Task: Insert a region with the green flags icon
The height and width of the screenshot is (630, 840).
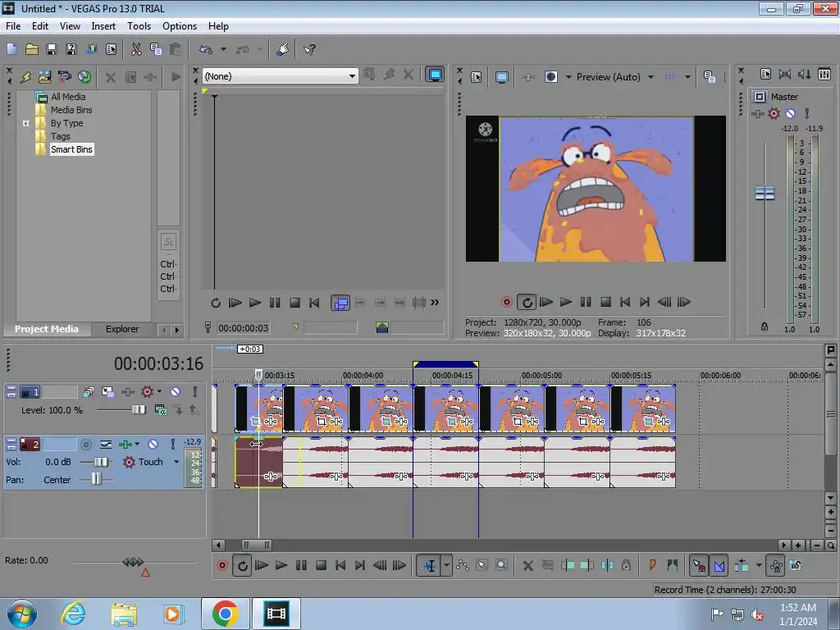Action: 672,565
